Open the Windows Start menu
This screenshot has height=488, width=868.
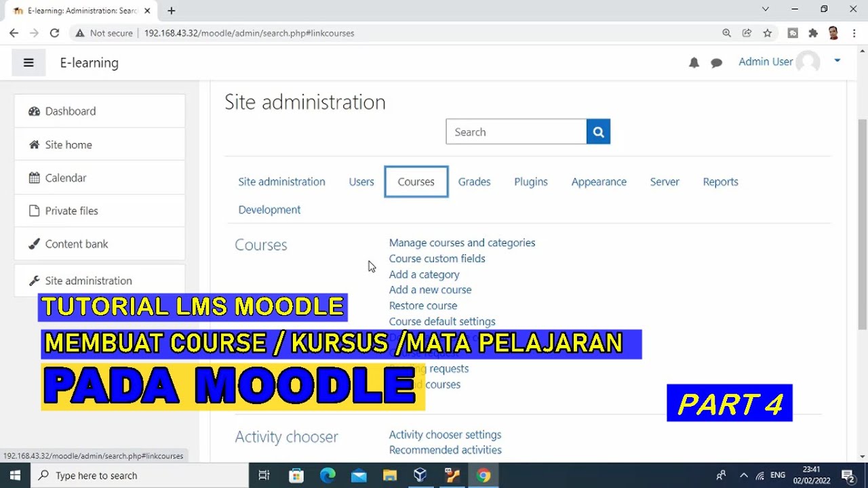(15, 475)
